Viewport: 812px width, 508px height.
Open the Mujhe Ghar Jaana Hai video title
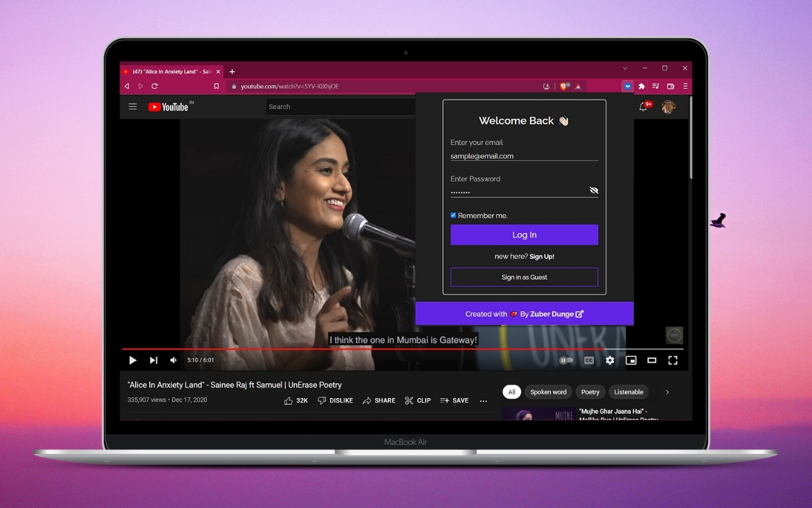coord(619,415)
